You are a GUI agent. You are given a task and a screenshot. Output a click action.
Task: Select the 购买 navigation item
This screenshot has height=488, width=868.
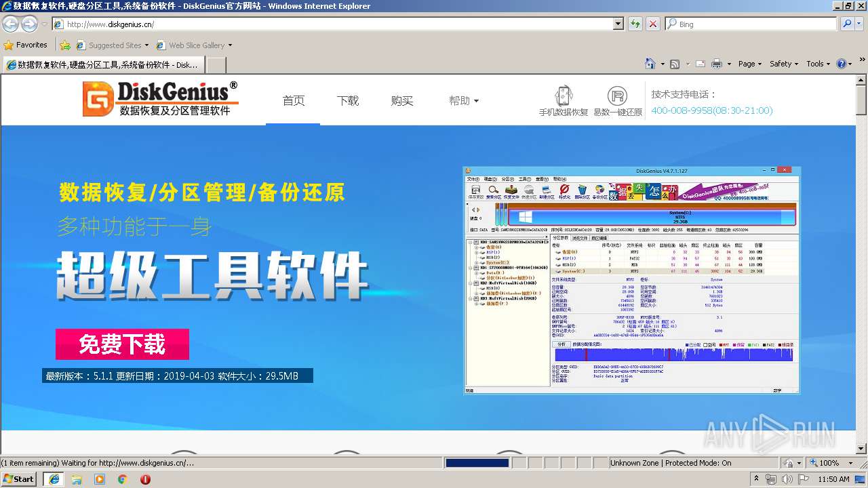[402, 100]
